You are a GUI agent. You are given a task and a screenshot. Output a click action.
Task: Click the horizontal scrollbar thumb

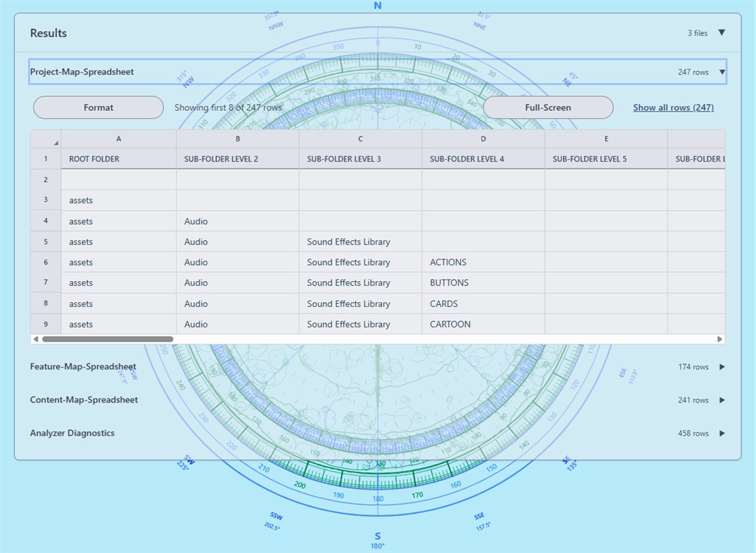pyautogui.click(x=108, y=339)
